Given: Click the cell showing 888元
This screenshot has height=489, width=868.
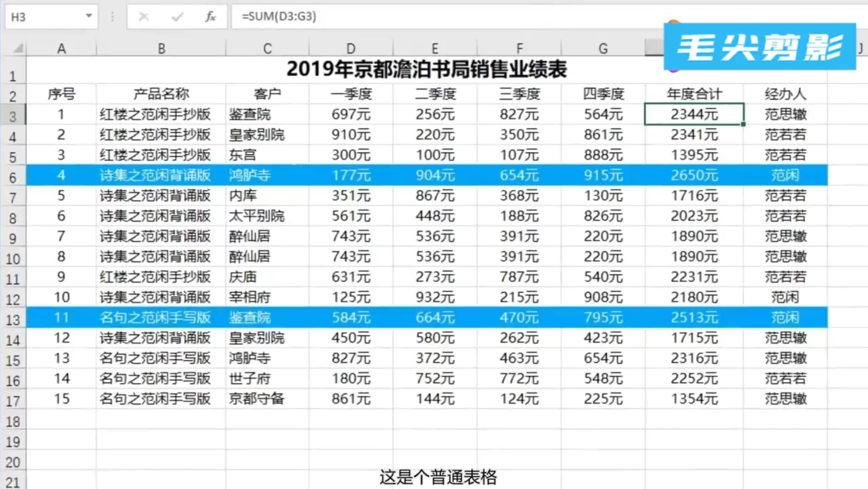Looking at the screenshot, I should coord(603,155).
